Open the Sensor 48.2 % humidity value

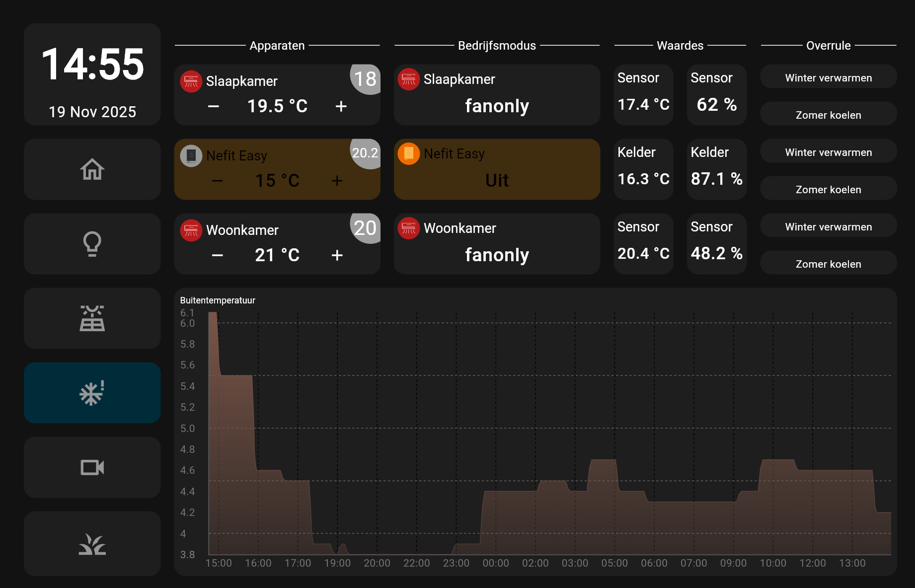pyautogui.click(x=717, y=244)
